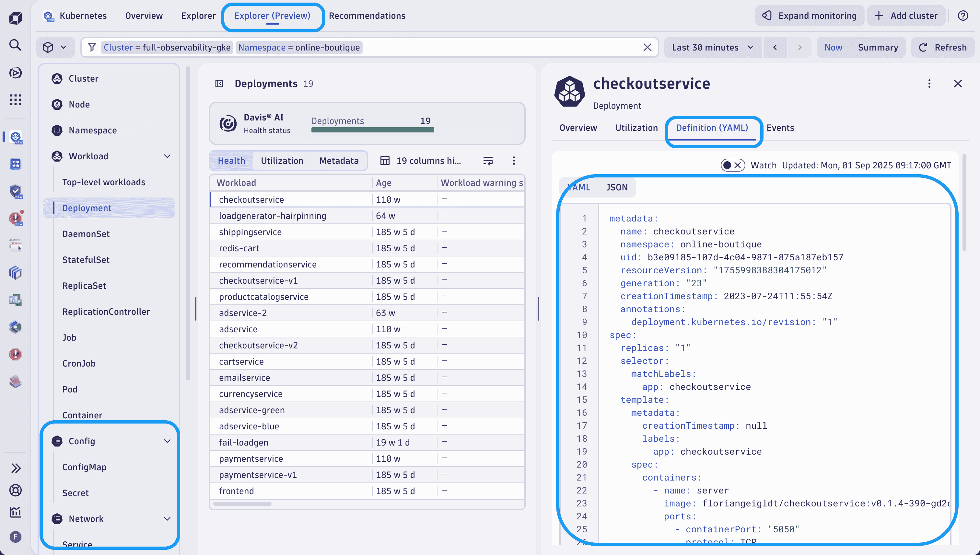Open the search icon in left rail
The image size is (980, 555).
tap(15, 45)
